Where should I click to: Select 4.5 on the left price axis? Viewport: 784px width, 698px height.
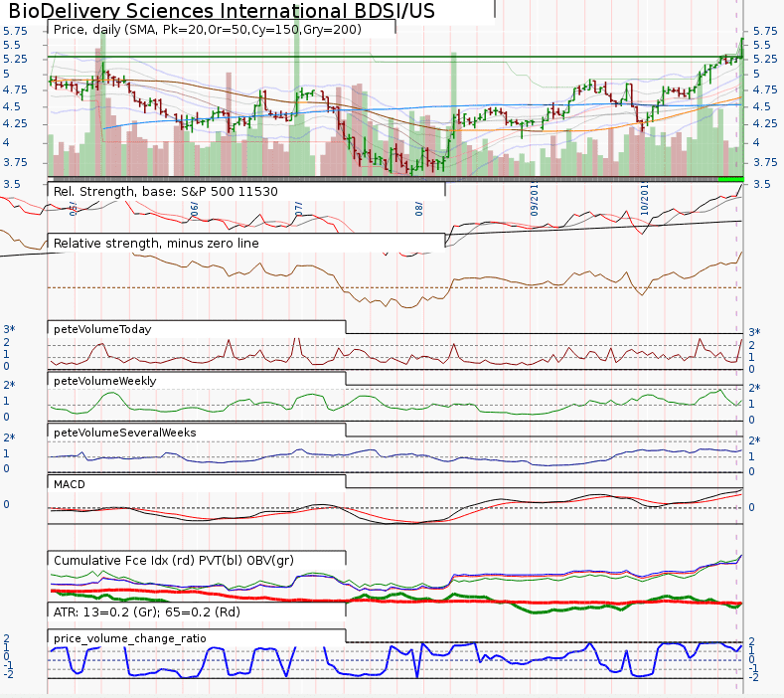point(12,107)
